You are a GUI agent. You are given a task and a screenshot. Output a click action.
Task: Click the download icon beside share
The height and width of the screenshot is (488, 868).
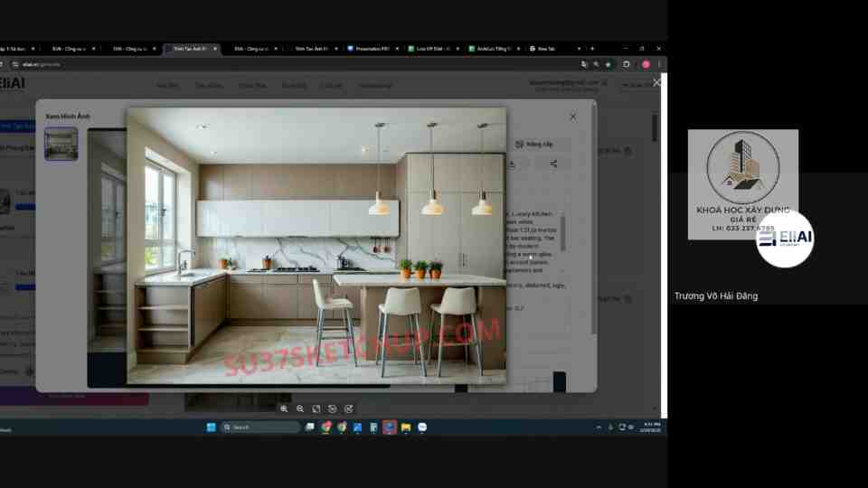point(512,164)
